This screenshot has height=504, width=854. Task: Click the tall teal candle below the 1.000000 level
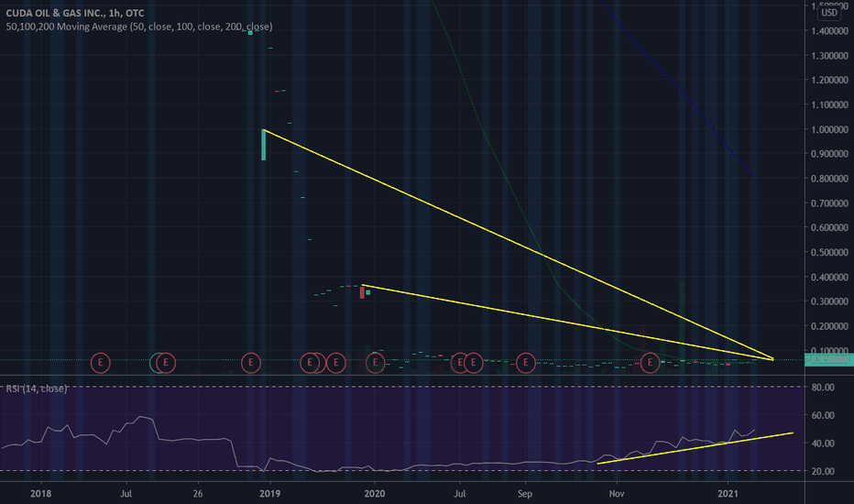pyautogui.click(x=264, y=145)
